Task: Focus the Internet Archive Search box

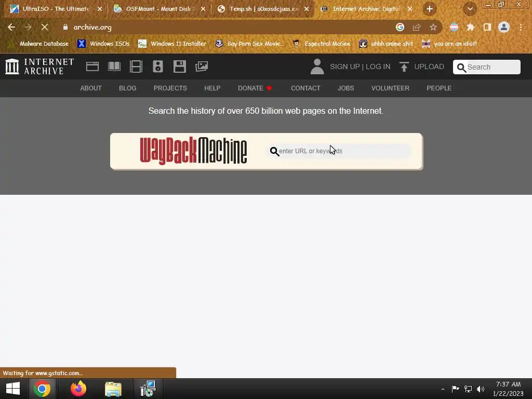Action: 486,67
